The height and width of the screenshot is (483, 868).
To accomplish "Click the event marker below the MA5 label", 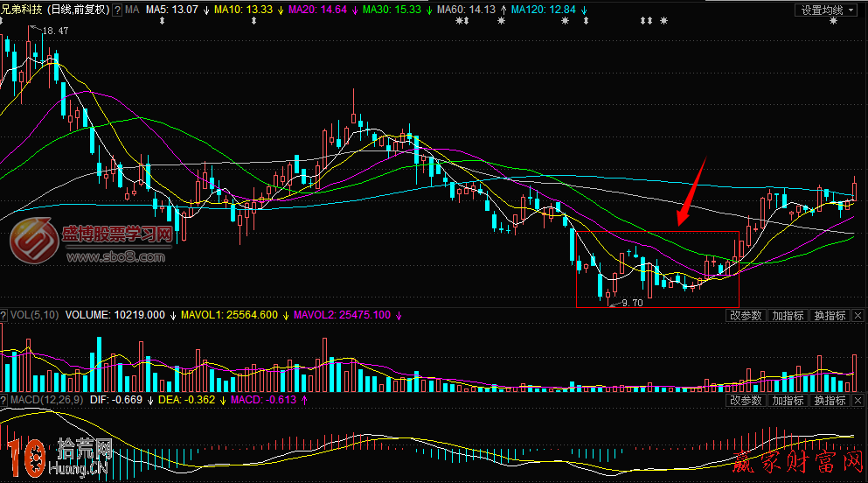I will [162, 21].
